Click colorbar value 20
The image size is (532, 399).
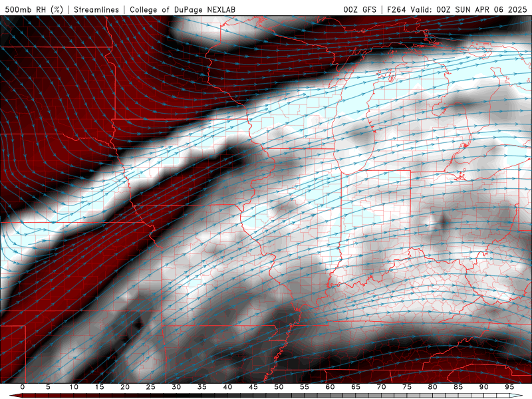click(125, 387)
